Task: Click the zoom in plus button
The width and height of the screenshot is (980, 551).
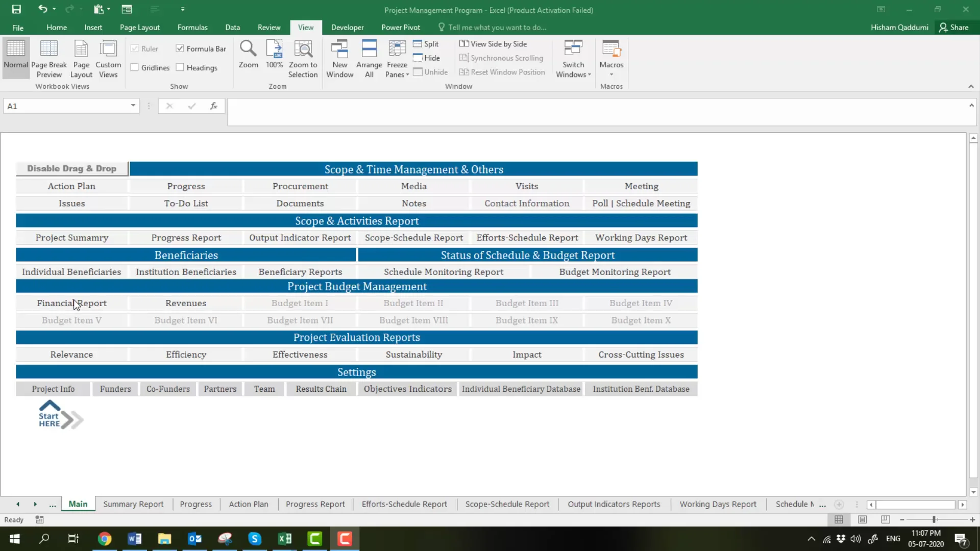Action: (x=972, y=519)
